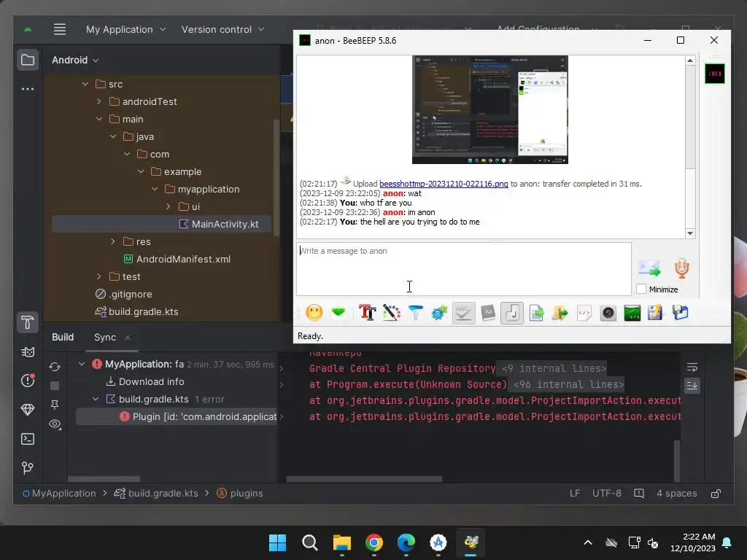
Task: Switch to the Build tab
Action: pos(63,337)
